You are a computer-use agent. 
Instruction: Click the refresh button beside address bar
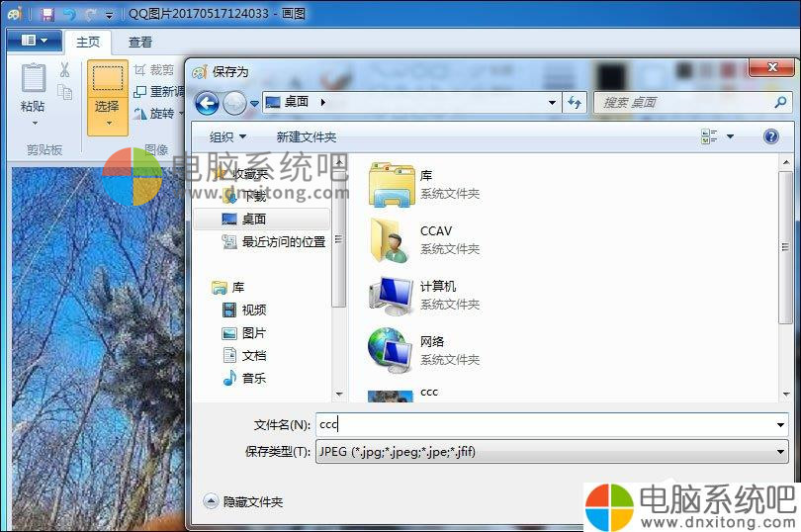point(575,103)
